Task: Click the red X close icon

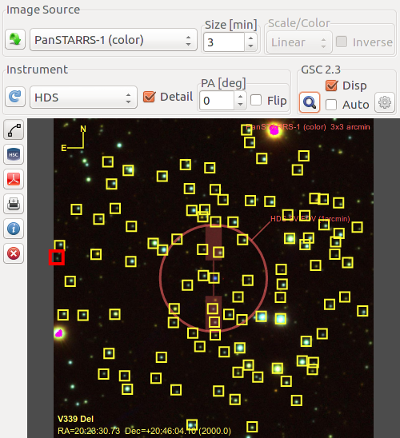Action: click(14, 254)
